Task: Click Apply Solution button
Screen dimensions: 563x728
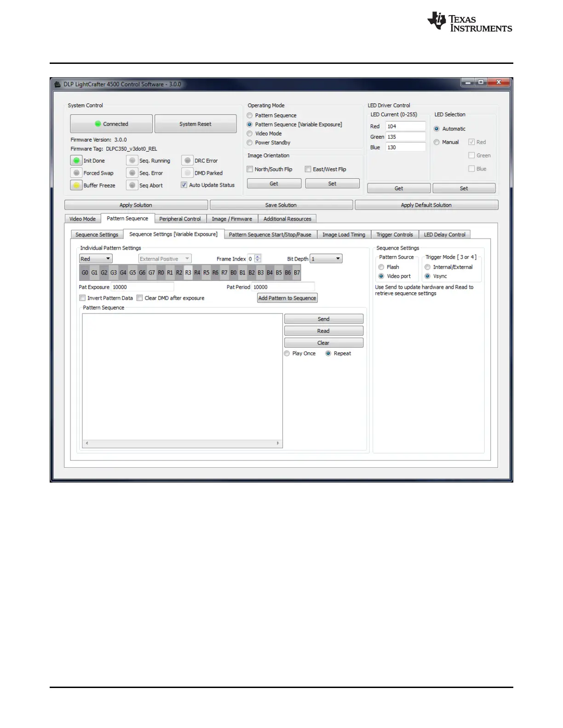Action: 136,205
